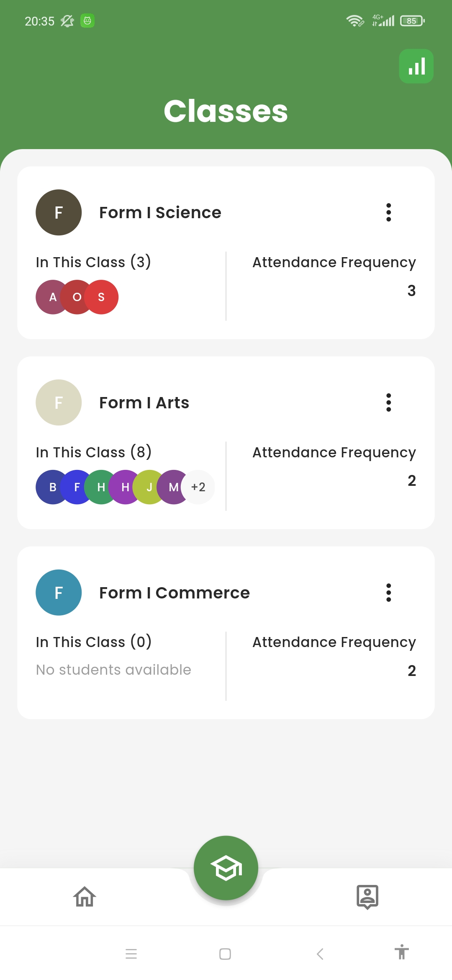Open the profile tab in bottom navigation
This screenshot has height=980, width=452.
[367, 897]
